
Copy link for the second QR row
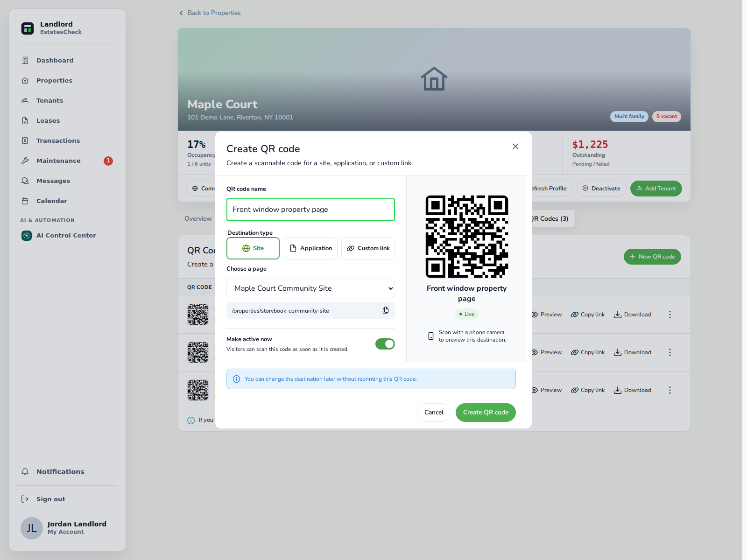(x=588, y=352)
